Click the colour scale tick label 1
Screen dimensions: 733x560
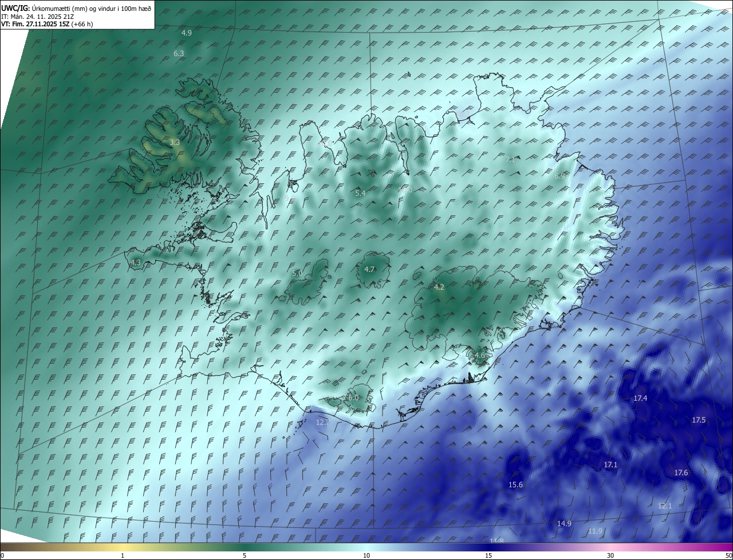pyautogui.click(x=123, y=555)
